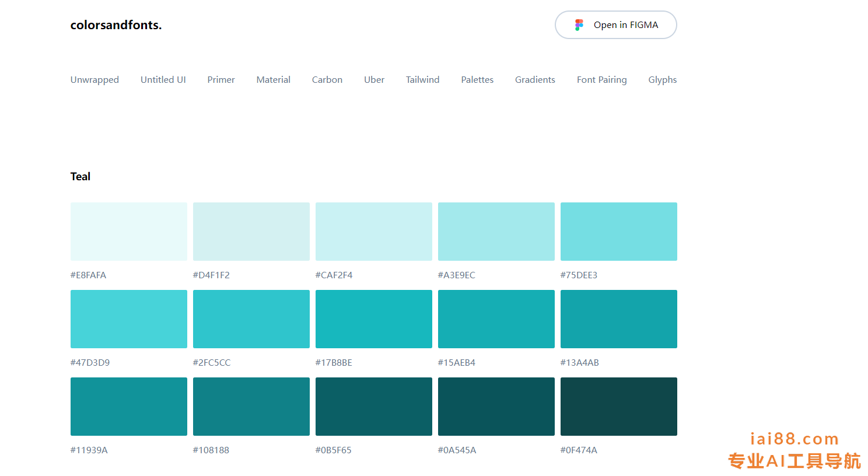Viewport: 868px width, 476px height.
Task: Click the #0B5F65 hex label
Action: coord(334,450)
